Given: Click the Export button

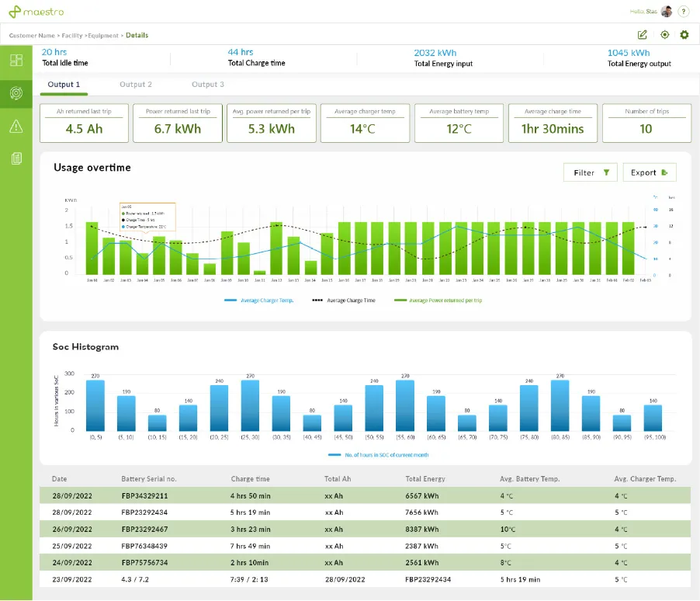Looking at the screenshot, I should [649, 172].
